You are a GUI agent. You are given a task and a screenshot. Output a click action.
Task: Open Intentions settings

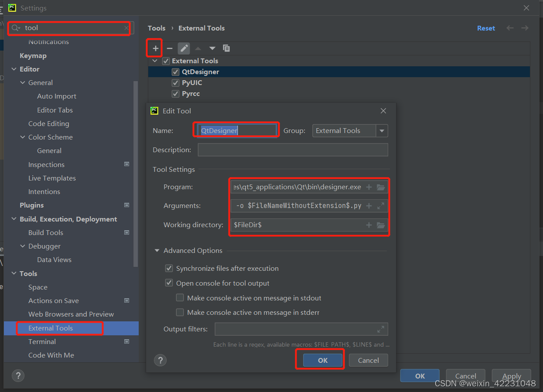tap(44, 191)
